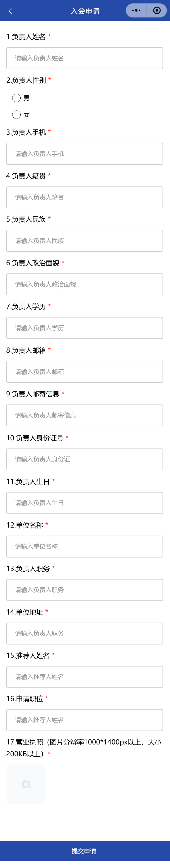Focus the 负责人姓名 input field

[85, 58]
